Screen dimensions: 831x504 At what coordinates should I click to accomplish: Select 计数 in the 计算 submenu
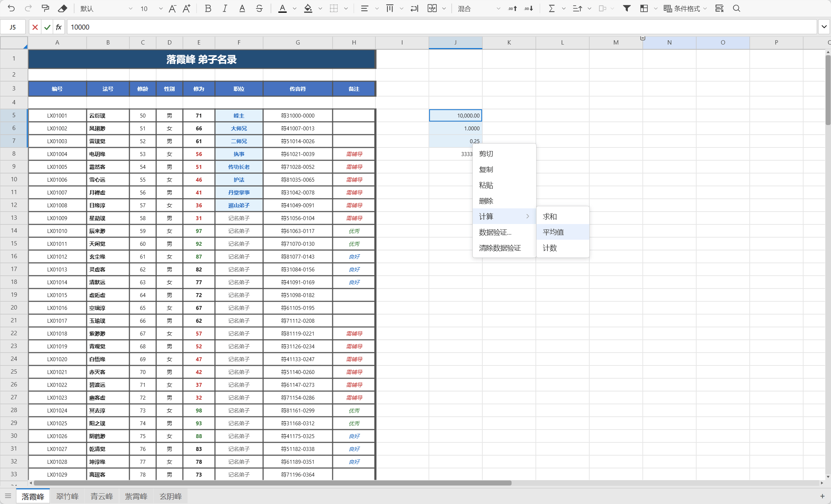pyautogui.click(x=563, y=248)
